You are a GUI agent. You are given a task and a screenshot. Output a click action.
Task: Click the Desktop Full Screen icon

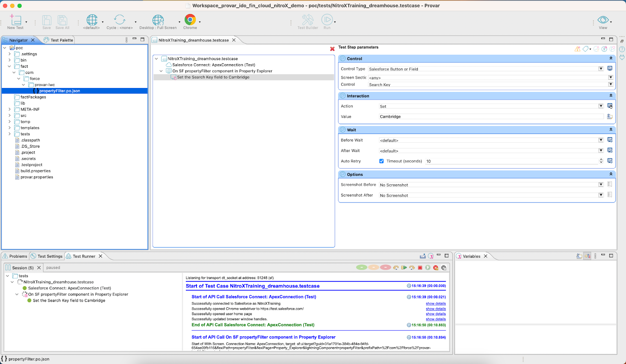(158, 20)
